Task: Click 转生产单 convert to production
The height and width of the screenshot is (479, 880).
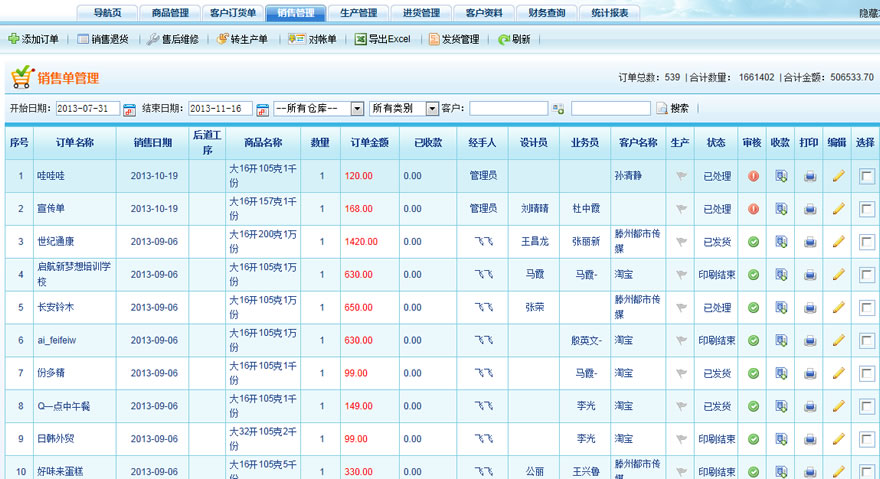Action: 242,39
